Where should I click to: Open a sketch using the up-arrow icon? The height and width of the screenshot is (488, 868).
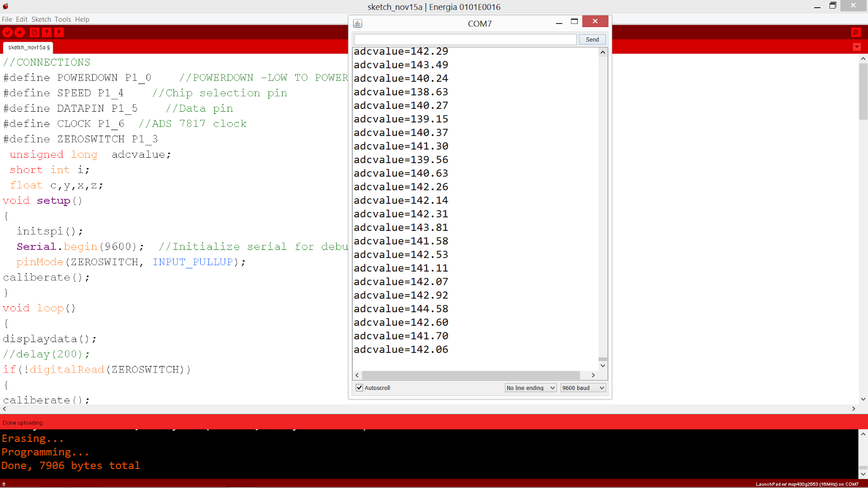pos(47,33)
